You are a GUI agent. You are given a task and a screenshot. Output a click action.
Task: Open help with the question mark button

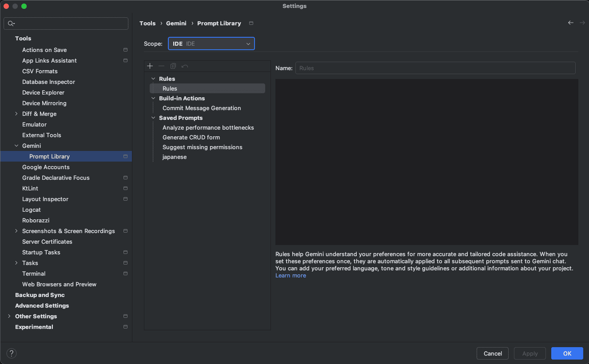(12, 353)
